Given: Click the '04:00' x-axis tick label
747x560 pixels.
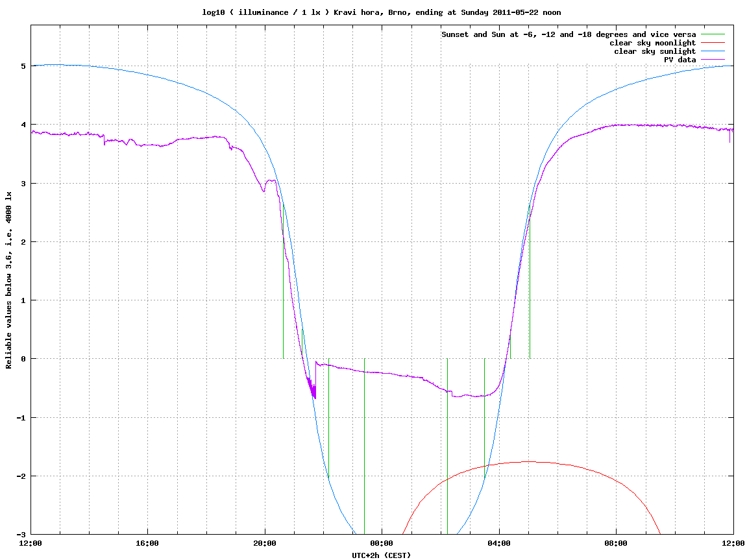Looking at the screenshot, I should tap(499, 543).
